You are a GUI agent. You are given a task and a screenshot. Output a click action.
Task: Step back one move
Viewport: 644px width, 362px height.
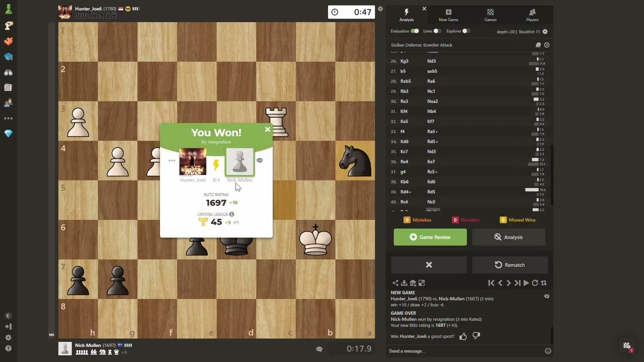(x=500, y=283)
